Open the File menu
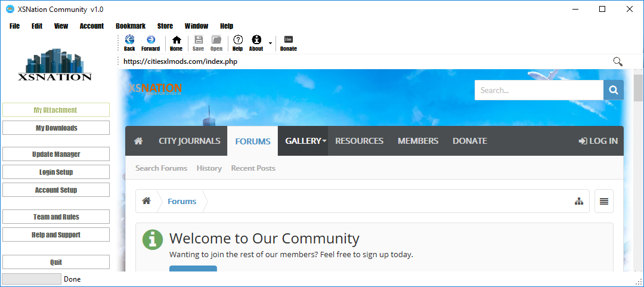 tap(14, 26)
